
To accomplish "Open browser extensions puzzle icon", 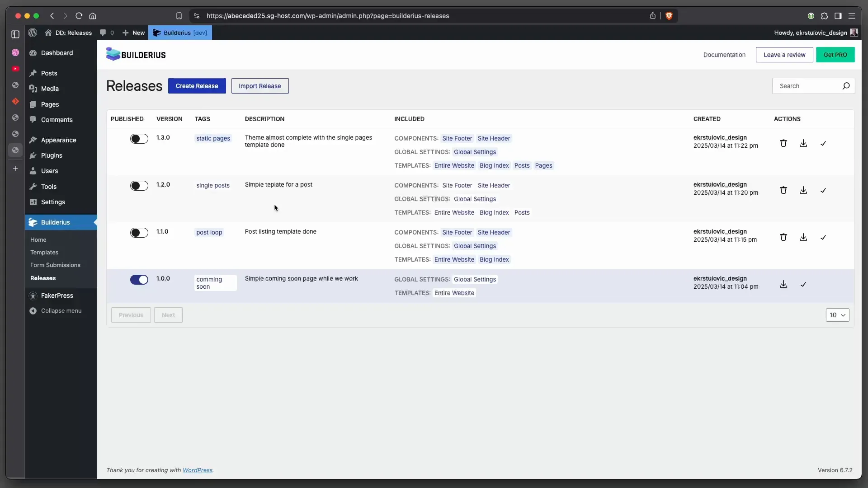I will click(x=824, y=16).
